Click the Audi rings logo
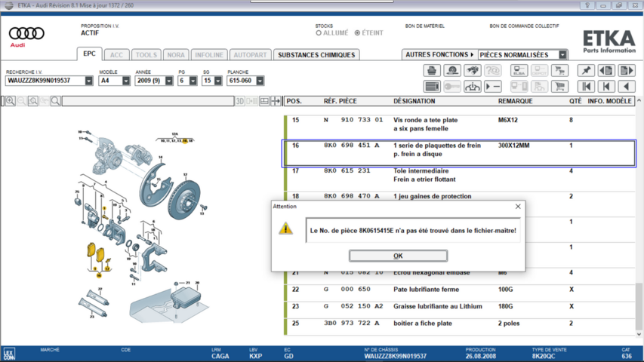 point(26,33)
